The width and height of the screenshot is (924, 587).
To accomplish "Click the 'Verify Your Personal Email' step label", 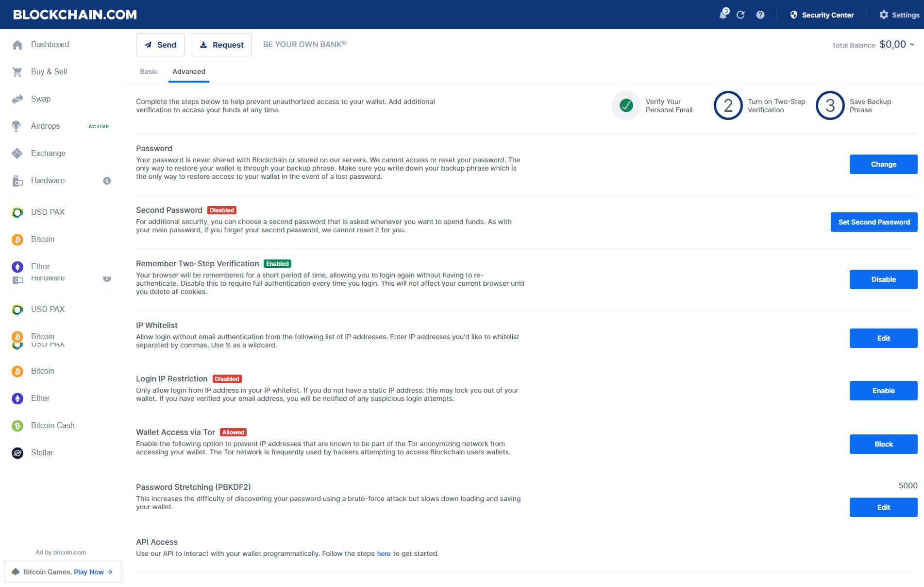I will click(669, 106).
